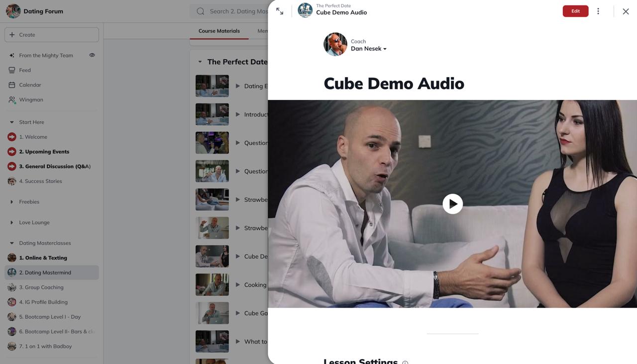637x364 pixels.
Task: Collapse the Dating Masterclasses section
Action: pos(12,243)
